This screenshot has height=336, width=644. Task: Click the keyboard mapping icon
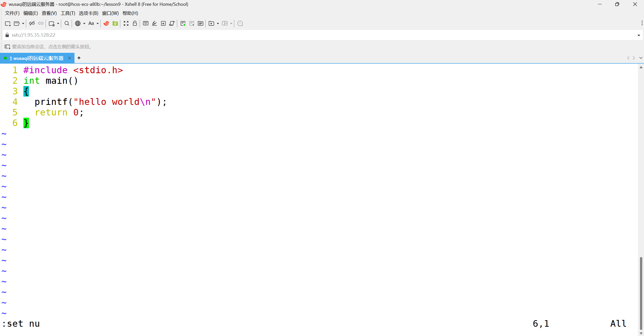146,23
